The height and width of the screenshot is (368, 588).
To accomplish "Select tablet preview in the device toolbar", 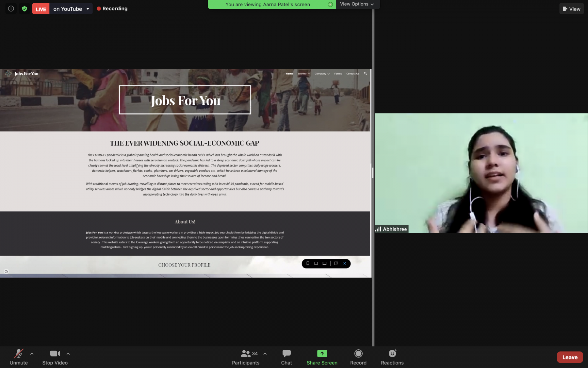I will pos(316,263).
